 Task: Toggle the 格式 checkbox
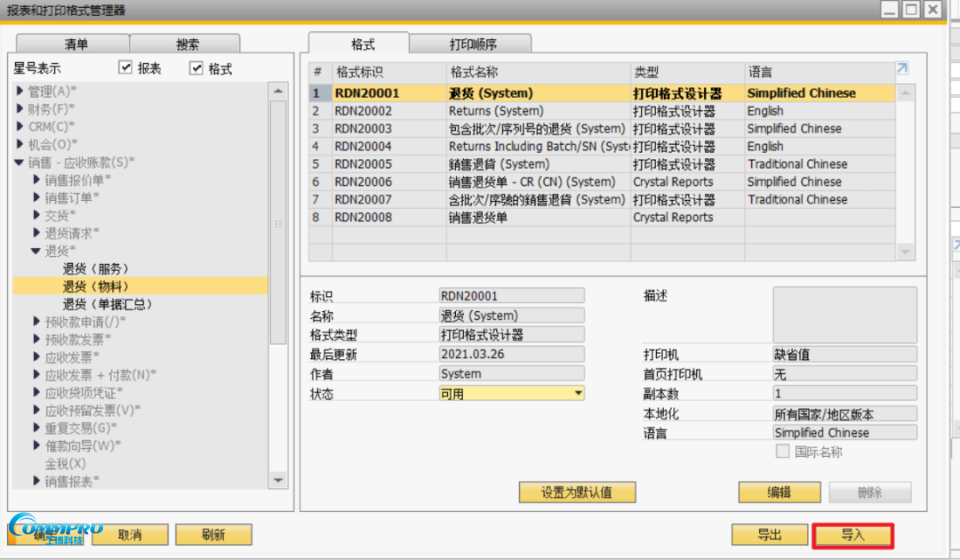click(196, 68)
